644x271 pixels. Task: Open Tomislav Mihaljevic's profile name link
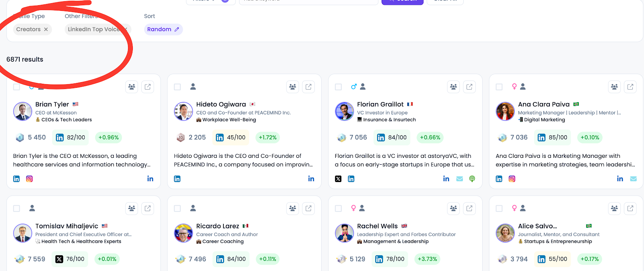(x=67, y=226)
